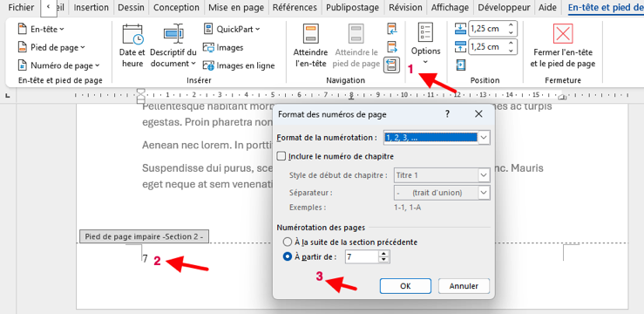Open the Fichier tab
644x314 pixels.
[21, 7]
